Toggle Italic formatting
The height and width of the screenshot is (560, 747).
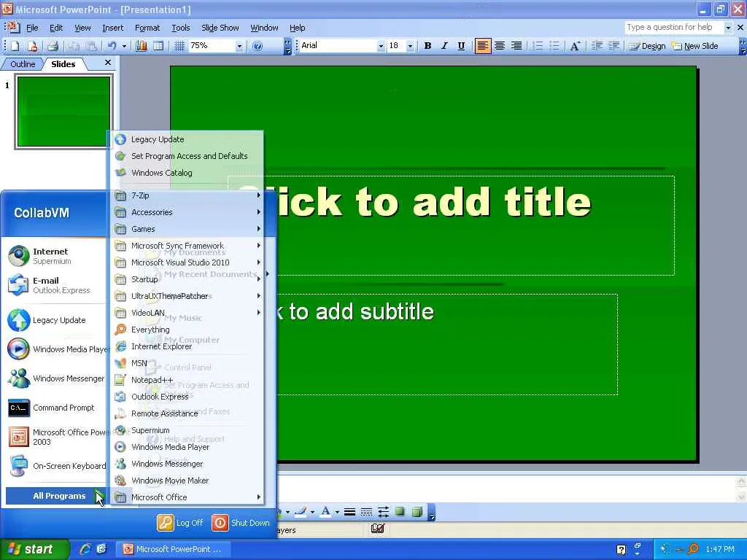point(444,46)
